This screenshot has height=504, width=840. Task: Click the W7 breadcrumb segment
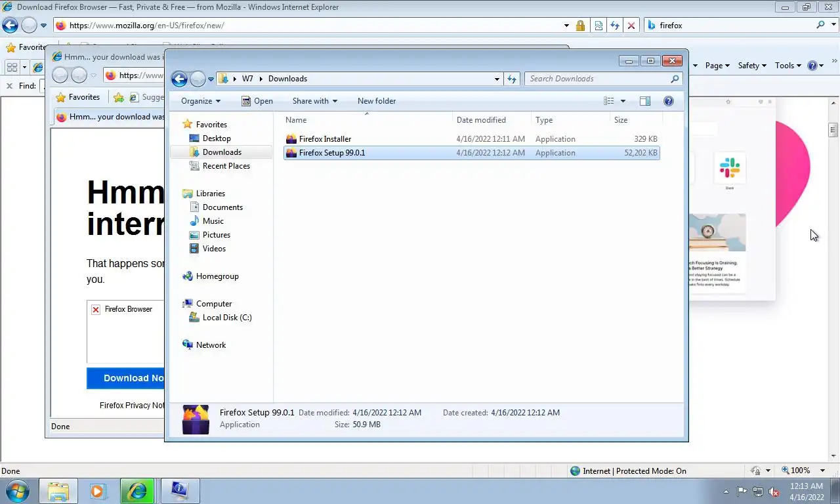(247, 79)
